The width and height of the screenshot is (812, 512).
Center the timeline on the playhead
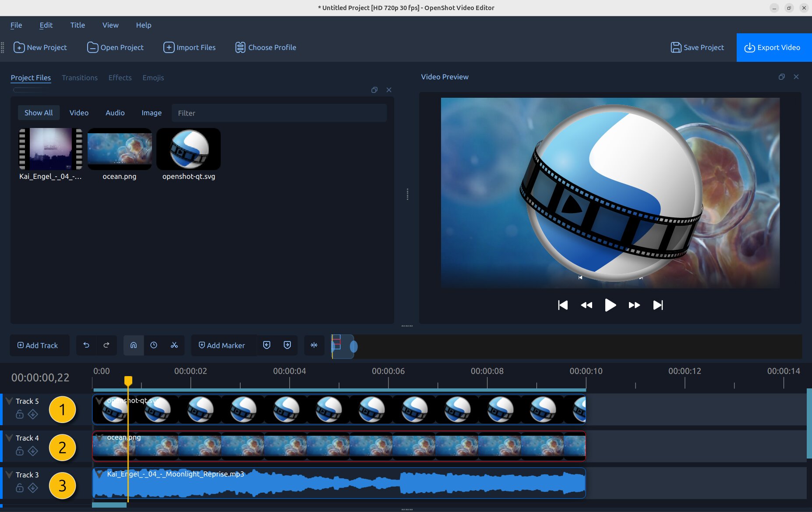(314, 345)
